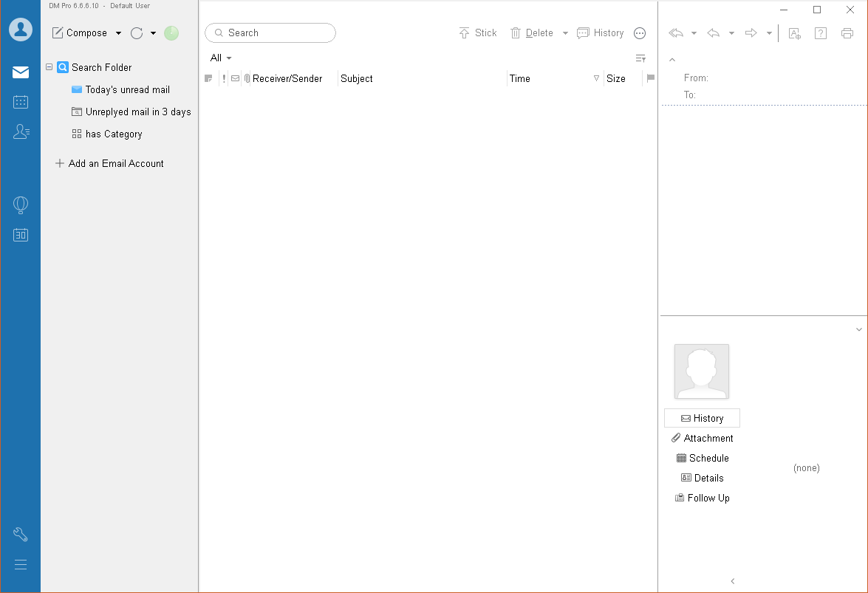The width and height of the screenshot is (868, 593).
Task: Click the question mark help icon
Action: (x=821, y=33)
